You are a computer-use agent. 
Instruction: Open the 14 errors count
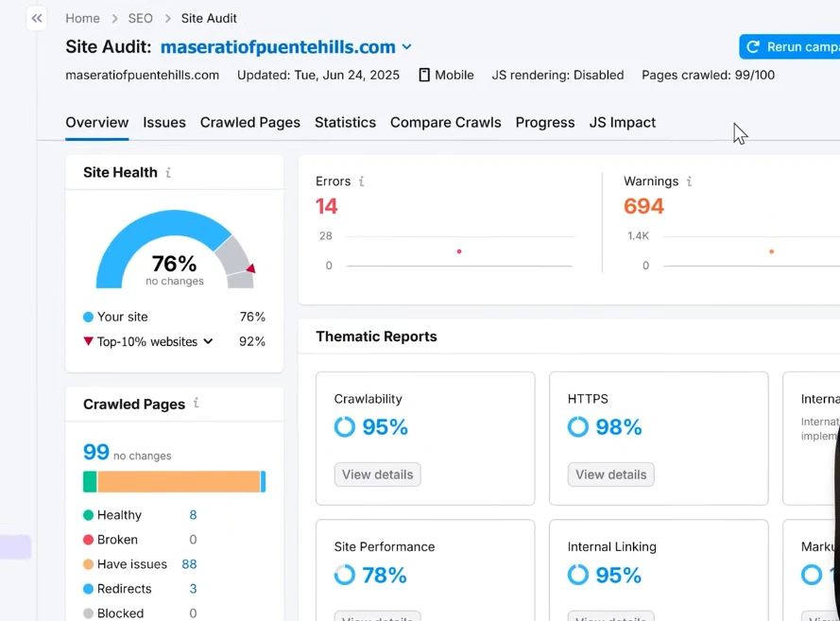(x=327, y=206)
